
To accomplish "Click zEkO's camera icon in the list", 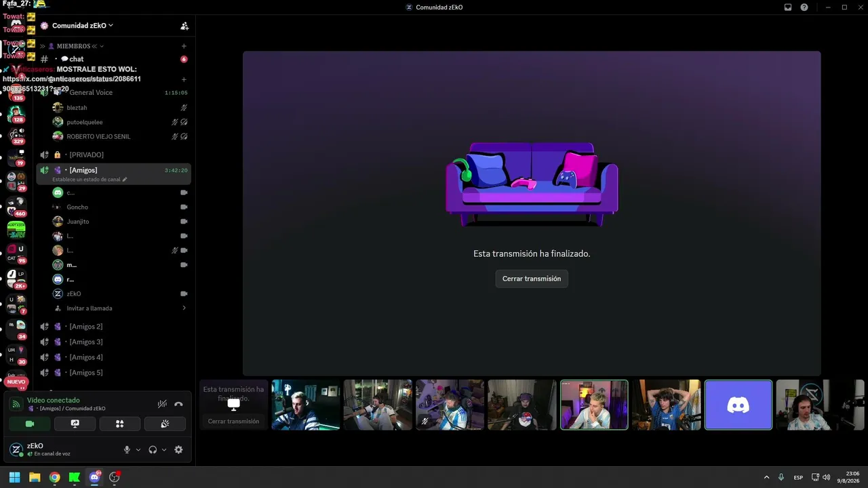I will 184,293.
